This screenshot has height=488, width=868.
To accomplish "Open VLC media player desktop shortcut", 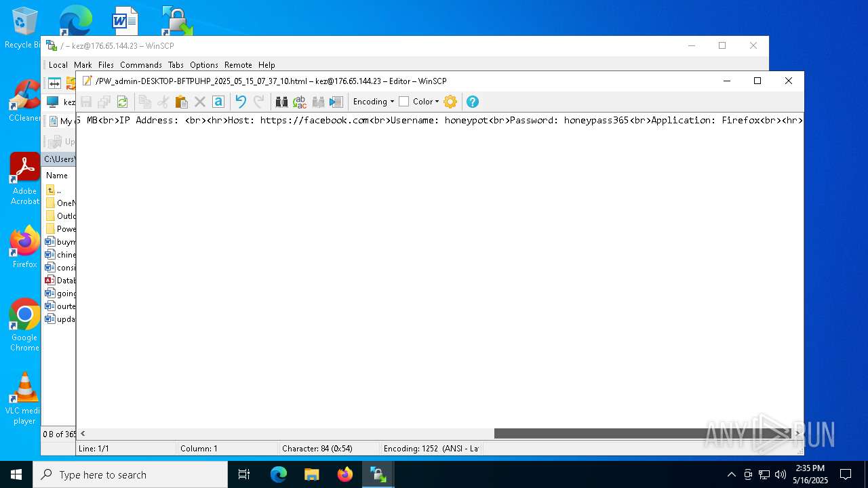I will tap(24, 399).
